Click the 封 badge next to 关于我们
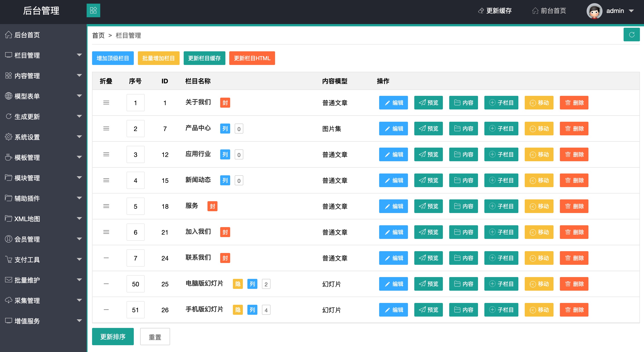This screenshot has width=644, height=352. [x=225, y=103]
